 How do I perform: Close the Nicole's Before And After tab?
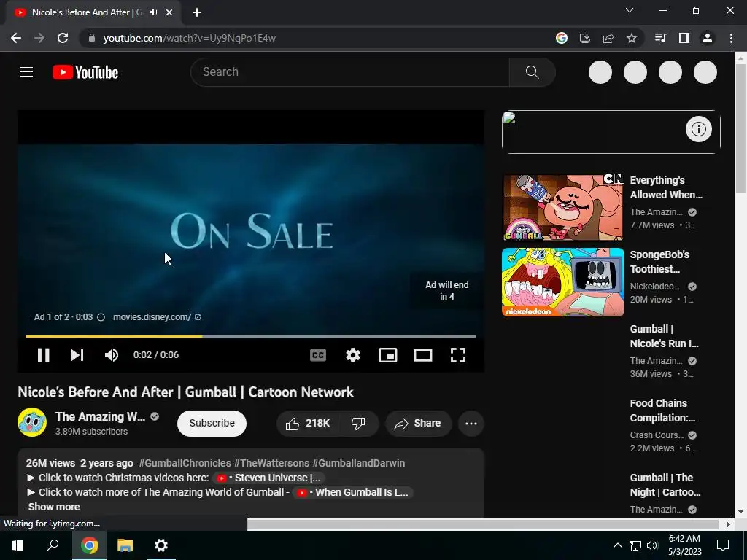click(x=169, y=12)
